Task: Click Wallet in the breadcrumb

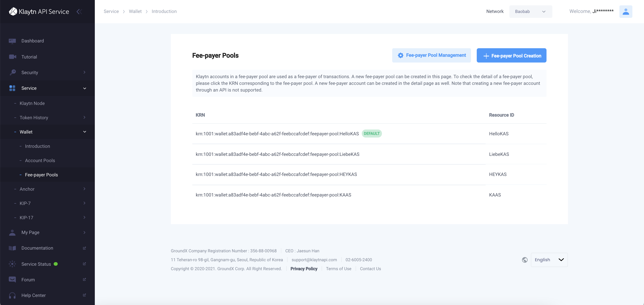Action: (x=135, y=11)
